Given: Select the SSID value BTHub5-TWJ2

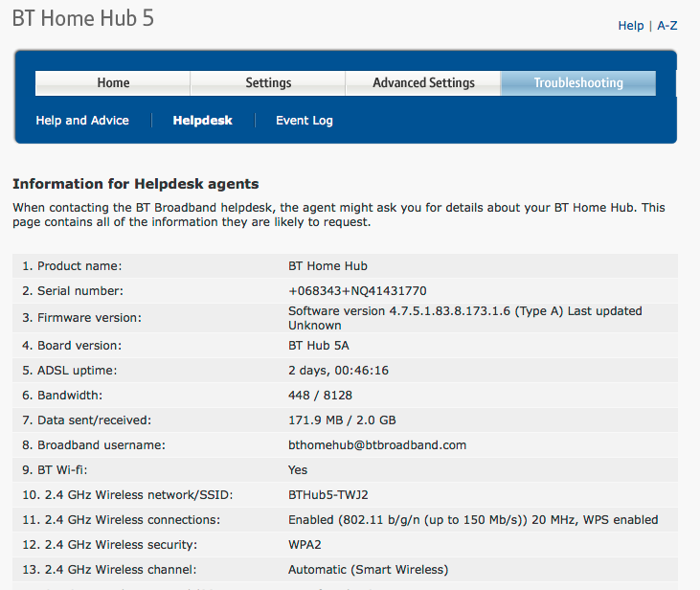Looking at the screenshot, I should (328, 495).
